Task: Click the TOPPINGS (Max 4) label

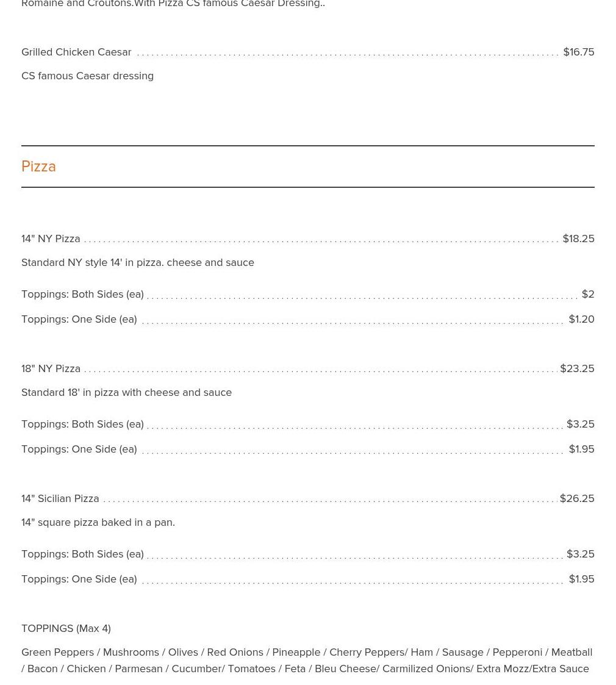Action: 66,628
